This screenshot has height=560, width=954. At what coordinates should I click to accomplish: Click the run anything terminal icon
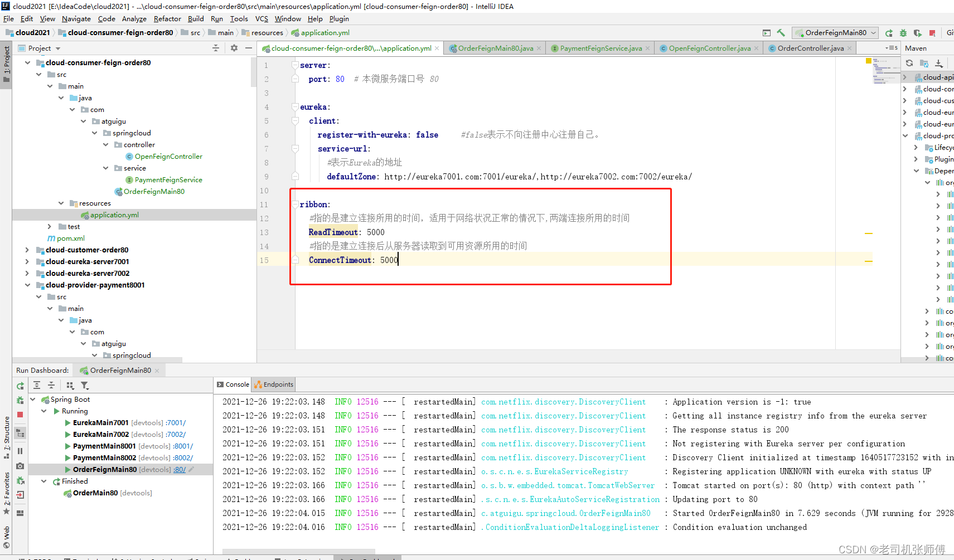point(767,33)
